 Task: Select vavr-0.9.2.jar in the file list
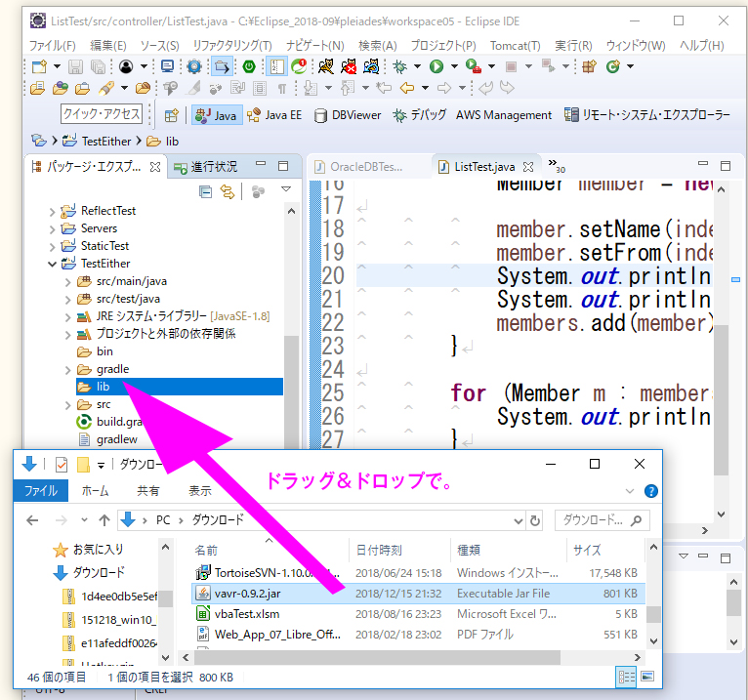(x=418, y=594)
